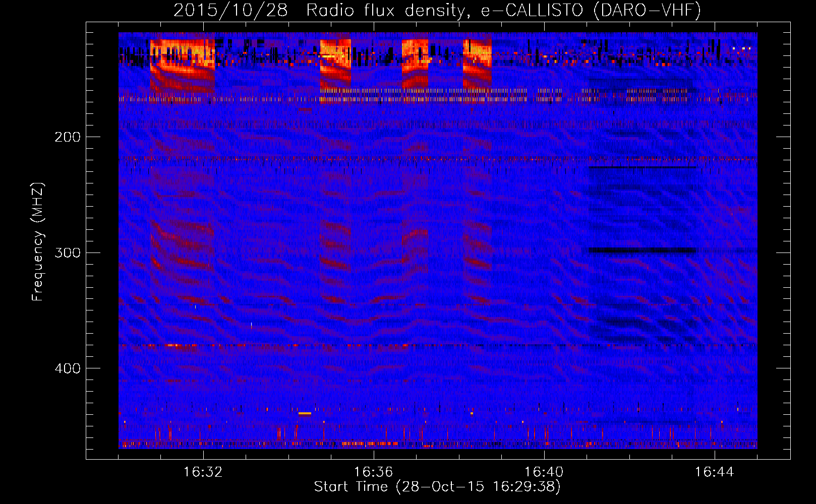This screenshot has width=816, height=504.
Task: Click the "Start Time (28-Oct-15 16:29:38)" label
Action: point(437,487)
